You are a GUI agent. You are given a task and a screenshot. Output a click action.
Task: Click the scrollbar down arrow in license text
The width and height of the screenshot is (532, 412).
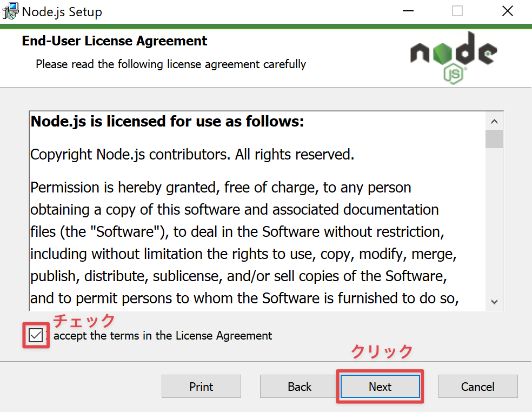pos(494,302)
